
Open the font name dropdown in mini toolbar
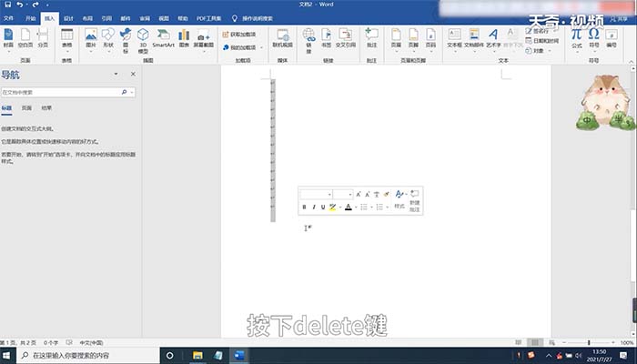(329, 195)
